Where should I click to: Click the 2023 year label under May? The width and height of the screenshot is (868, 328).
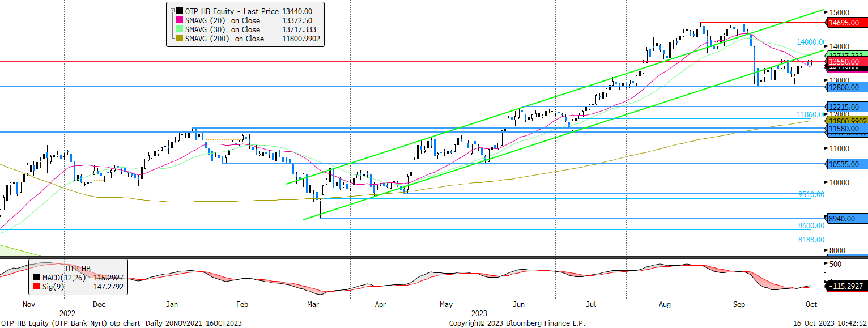click(x=479, y=313)
